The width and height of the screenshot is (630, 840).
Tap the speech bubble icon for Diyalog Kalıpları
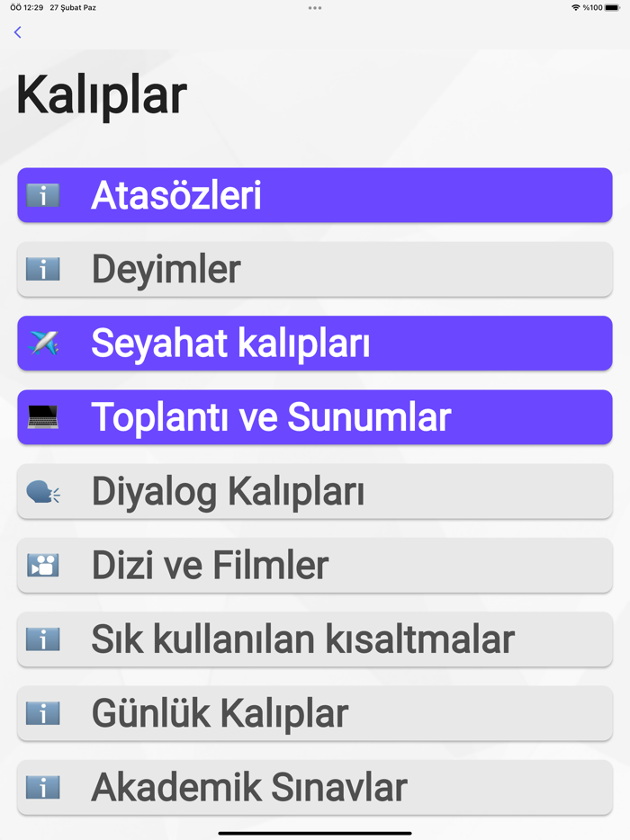42,491
